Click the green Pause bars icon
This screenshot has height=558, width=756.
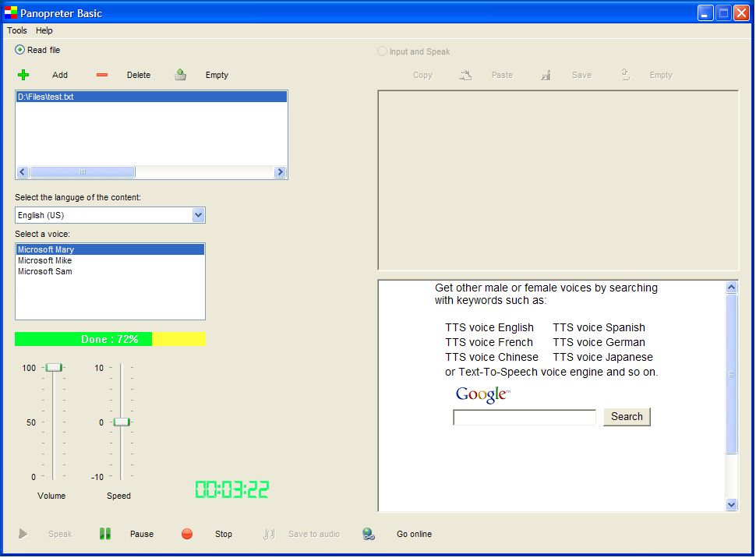(x=104, y=533)
